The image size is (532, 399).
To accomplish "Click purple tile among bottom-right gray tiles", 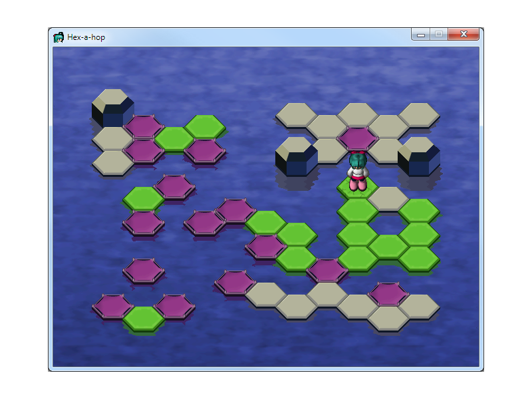I will click(388, 293).
